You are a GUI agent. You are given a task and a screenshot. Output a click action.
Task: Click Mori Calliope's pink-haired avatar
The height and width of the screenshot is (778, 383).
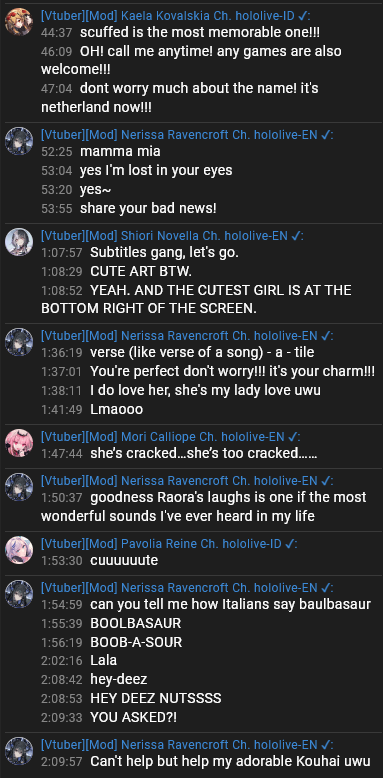click(x=19, y=443)
